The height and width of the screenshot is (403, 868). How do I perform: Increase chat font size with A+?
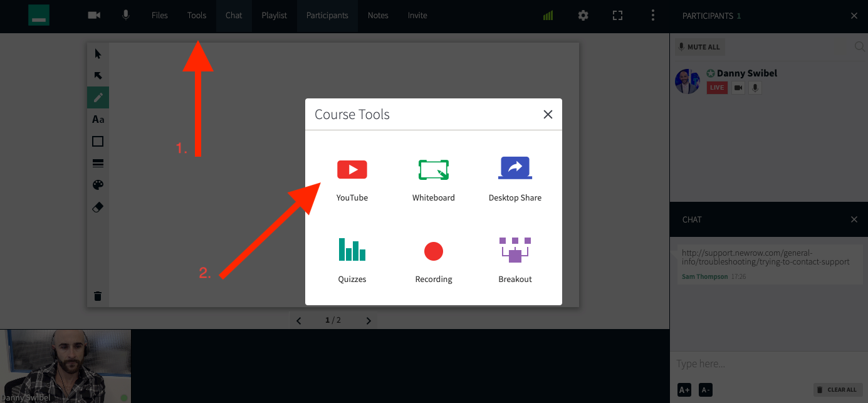pyautogui.click(x=684, y=390)
